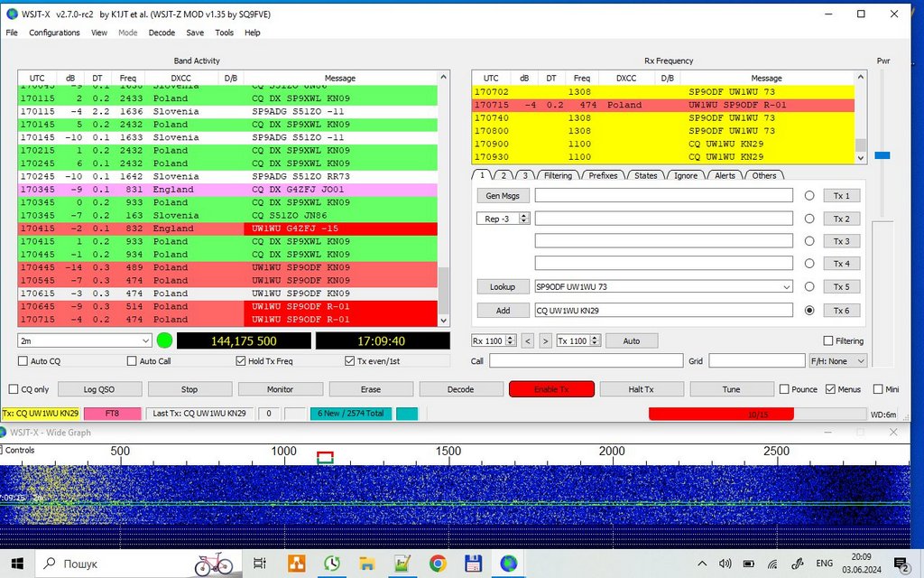Viewport: 924px width, 578px height.
Task: Open the Windows Start menu
Action: point(17,564)
